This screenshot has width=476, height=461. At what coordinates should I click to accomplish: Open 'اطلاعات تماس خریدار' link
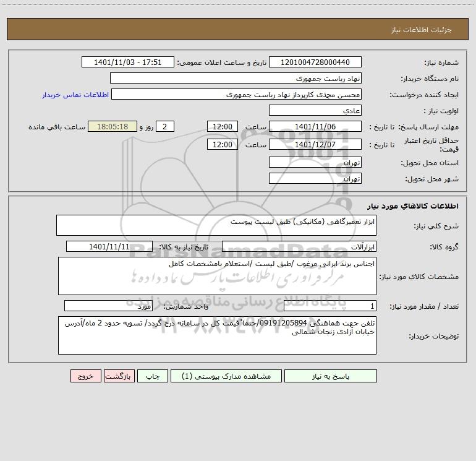(75, 95)
